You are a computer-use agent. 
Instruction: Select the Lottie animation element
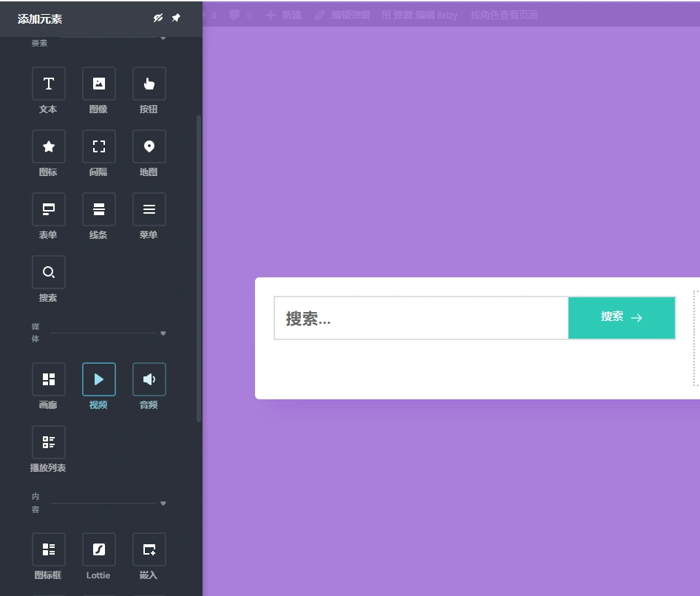coord(98,549)
